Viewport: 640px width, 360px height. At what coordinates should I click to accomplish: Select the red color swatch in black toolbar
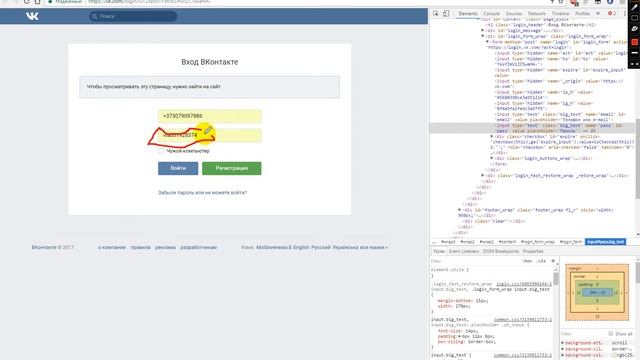tap(634, 42)
